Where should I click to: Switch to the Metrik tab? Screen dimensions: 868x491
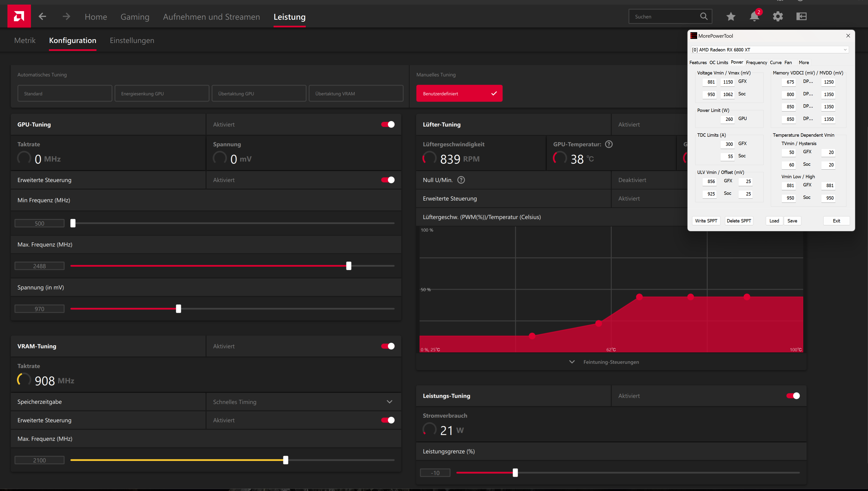[25, 40]
